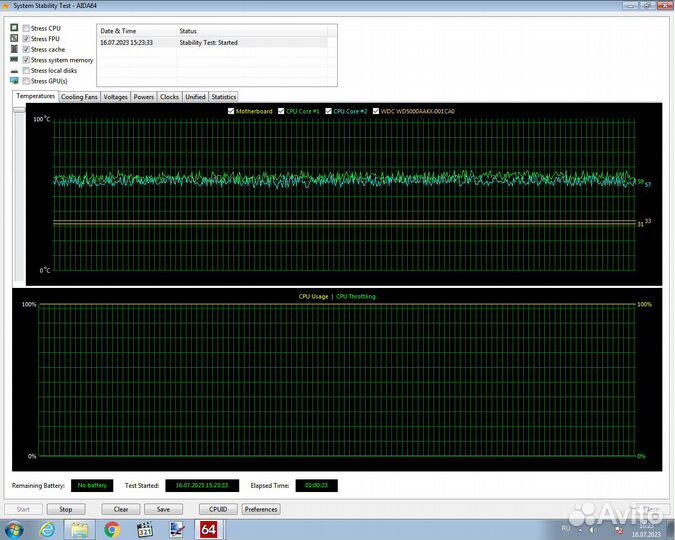Switch to the Cooling Fans tab
Viewport: 675px width, 540px height.
pos(79,97)
